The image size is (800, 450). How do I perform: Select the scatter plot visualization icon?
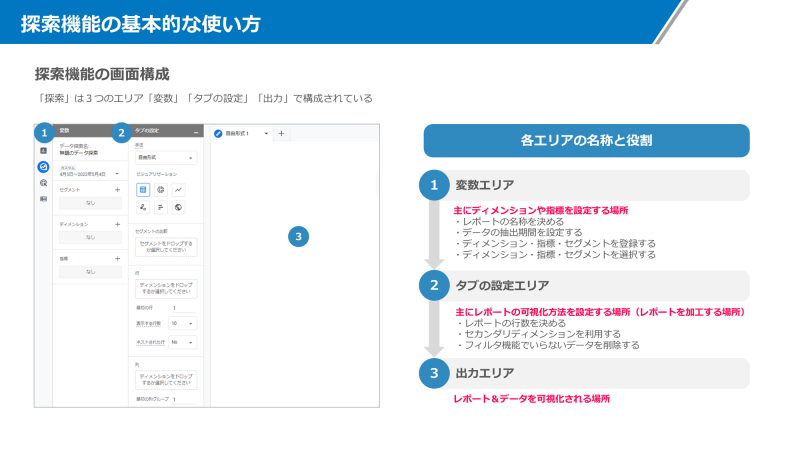tap(143, 207)
